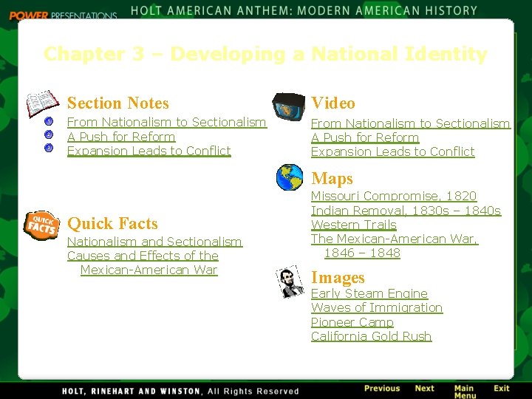Open Section Notes 'Expansion Leads to Conflict' link

pos(149,151)
